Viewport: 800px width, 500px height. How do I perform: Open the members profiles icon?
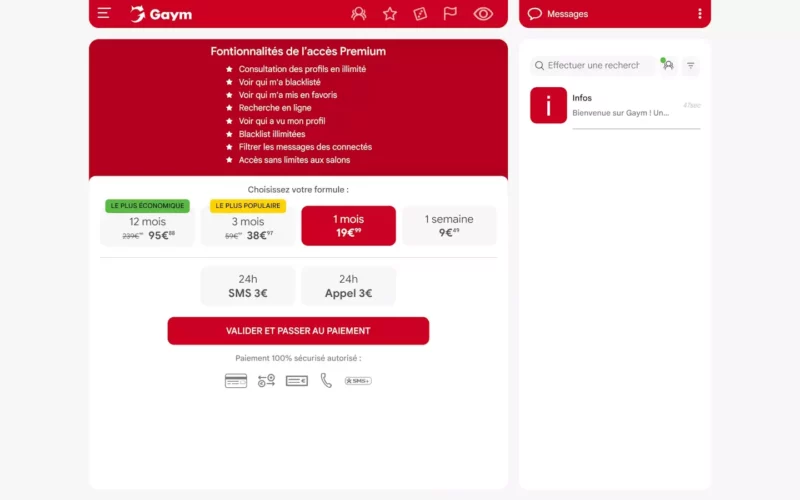(x=359, y=14)
